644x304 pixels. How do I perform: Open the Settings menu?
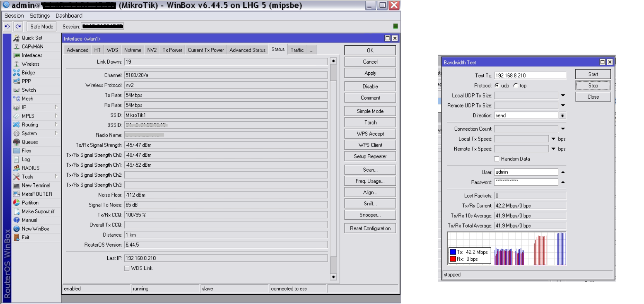39,16
